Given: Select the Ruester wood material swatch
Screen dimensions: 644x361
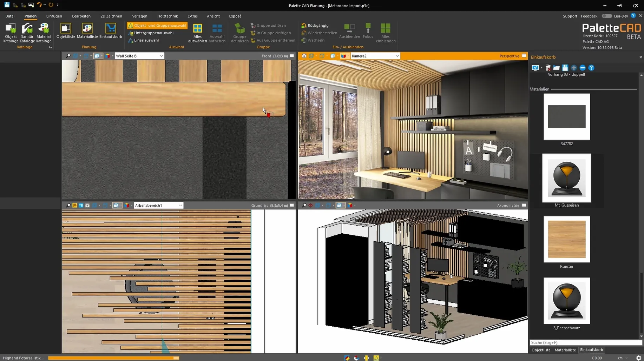Looking at the screenshot, I should coord(566,240).
